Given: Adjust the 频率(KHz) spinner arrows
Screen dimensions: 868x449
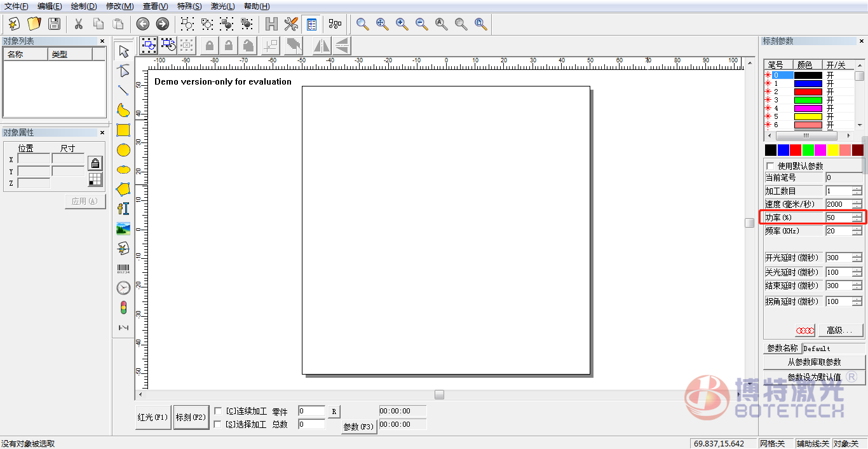Looking at the screenshot, I should tap(857, 231).
